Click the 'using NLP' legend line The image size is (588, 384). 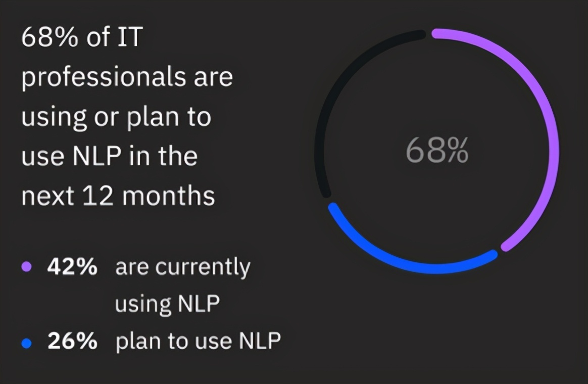pos(167,304)
